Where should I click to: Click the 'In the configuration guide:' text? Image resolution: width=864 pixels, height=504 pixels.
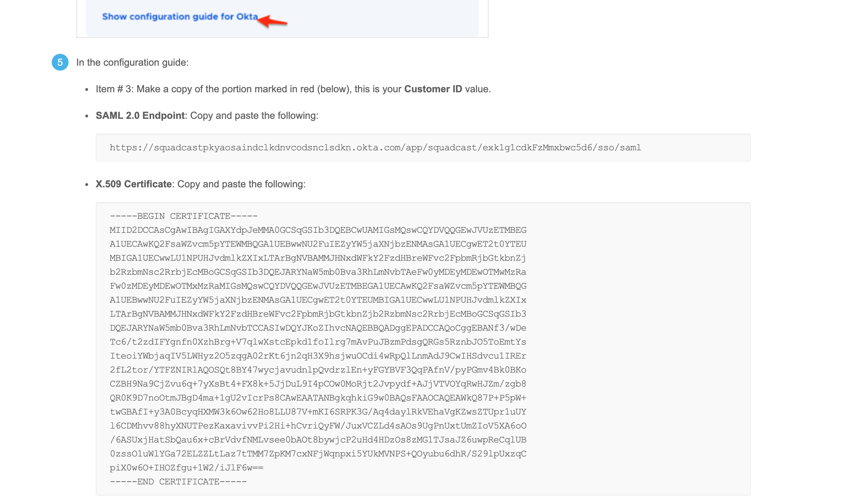click(x=132, y=62)
